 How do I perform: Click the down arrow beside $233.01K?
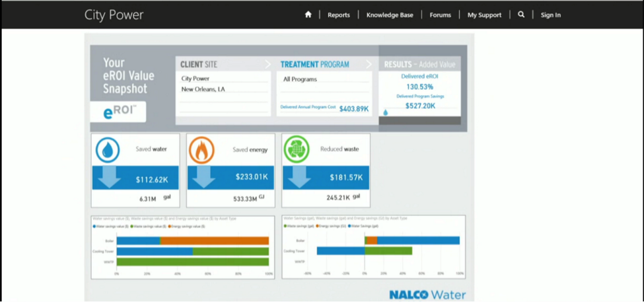click(203, 177)
